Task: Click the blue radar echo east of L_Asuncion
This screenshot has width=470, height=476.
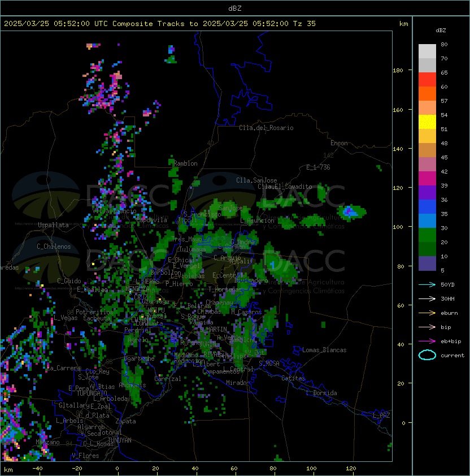Action: [x=350, y=211]
